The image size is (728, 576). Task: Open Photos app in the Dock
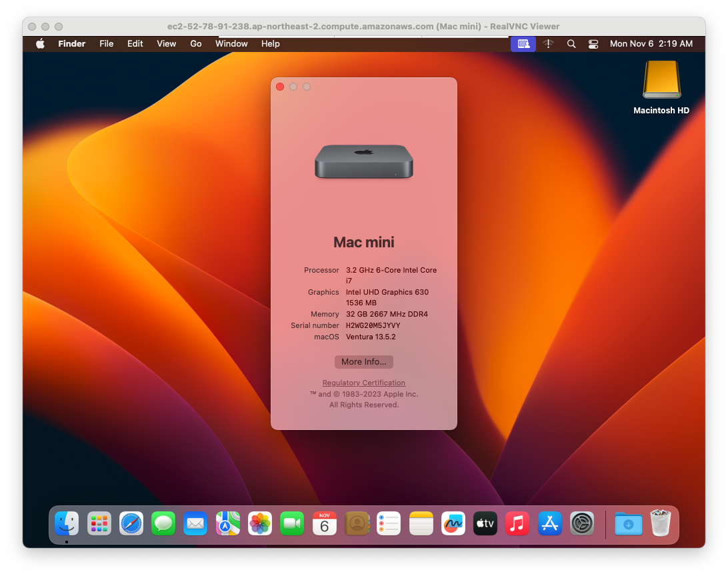pyautogui.click(x=260, y=523)
